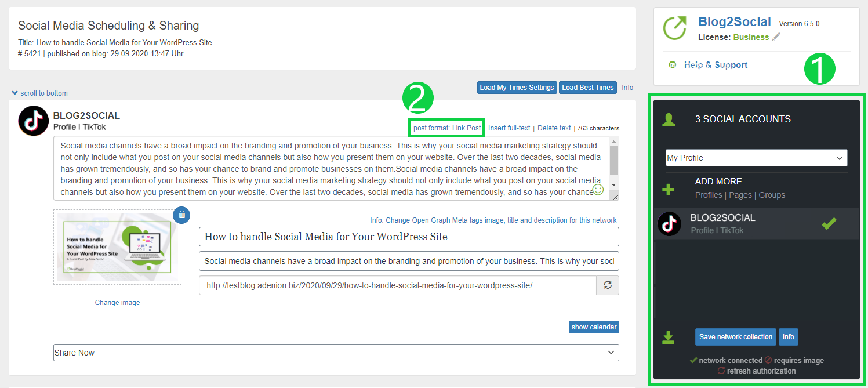Click Load My Times Settings button
Screen dimensions: 868x388
click(x=517, y=88)
